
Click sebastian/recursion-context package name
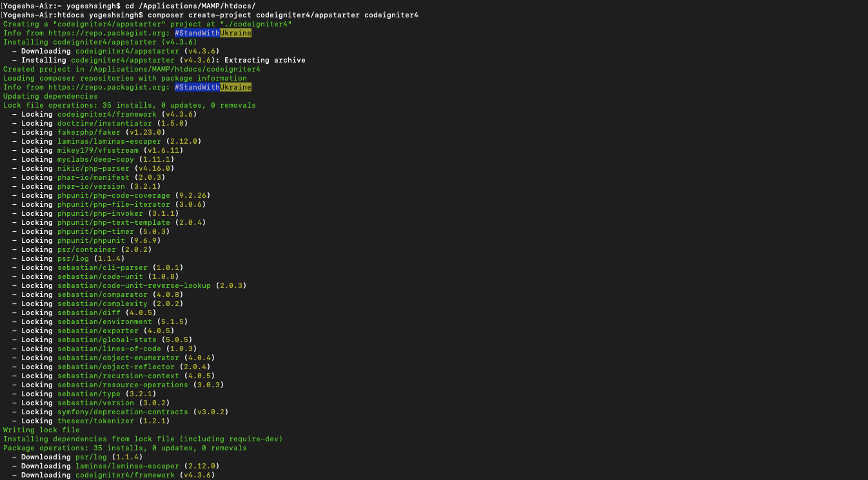(x=119, y=376)
